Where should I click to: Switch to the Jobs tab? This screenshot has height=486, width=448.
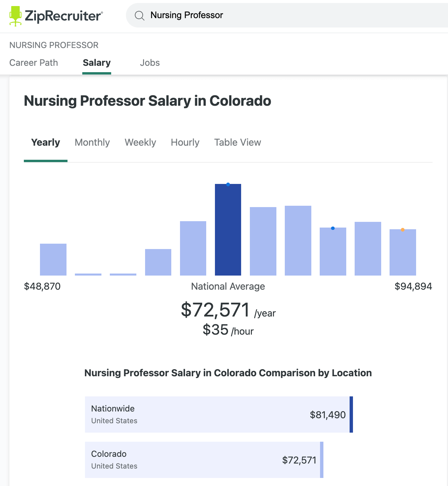[x=150, y=63]
